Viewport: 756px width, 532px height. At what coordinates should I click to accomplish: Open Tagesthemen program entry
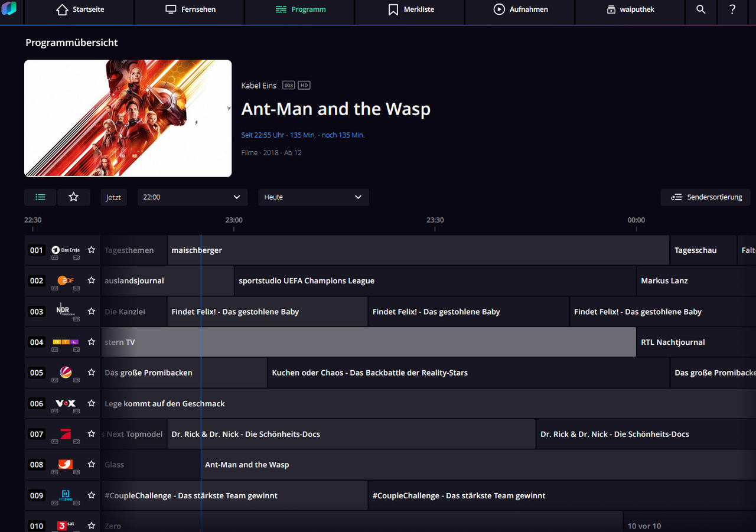(x=134, y=250)
